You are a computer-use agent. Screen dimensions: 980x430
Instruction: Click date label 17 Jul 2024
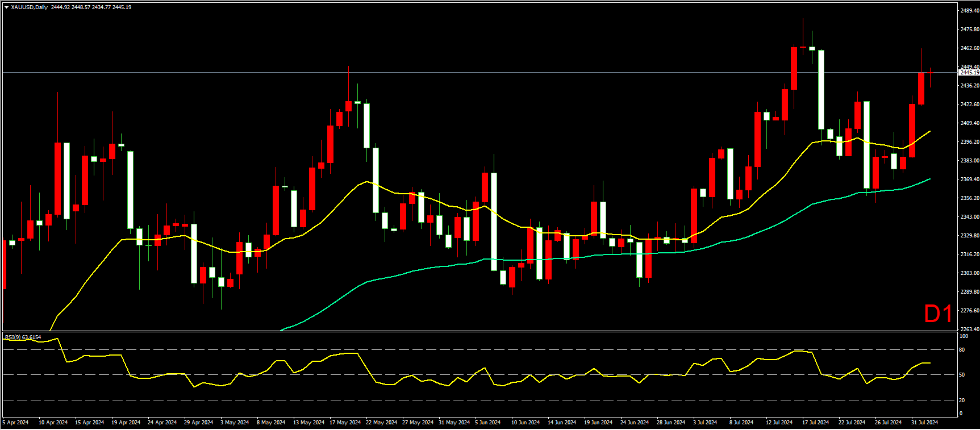tap(815, 423)
